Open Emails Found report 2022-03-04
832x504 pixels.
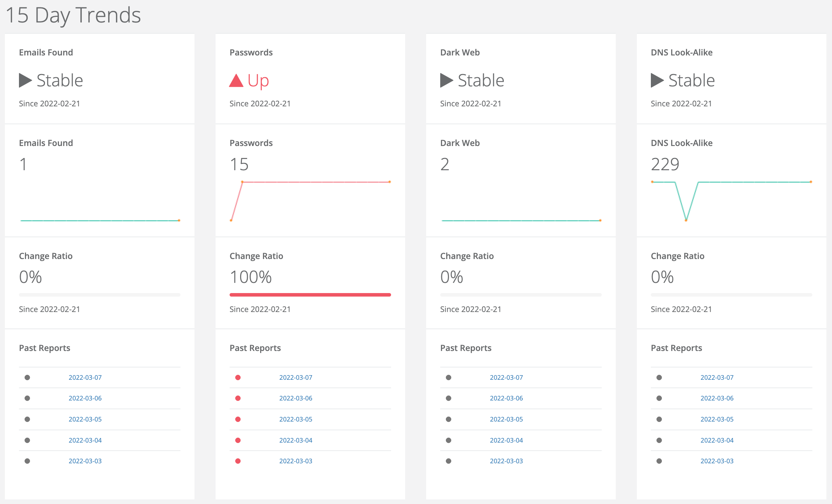click(x=85, y=440)
